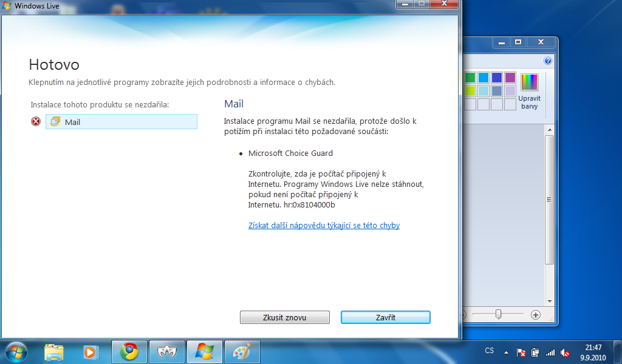The image size is (622, 364).
Task: Click Paint vertical scrollbar down arrow
Action: [x=549, y=302]
